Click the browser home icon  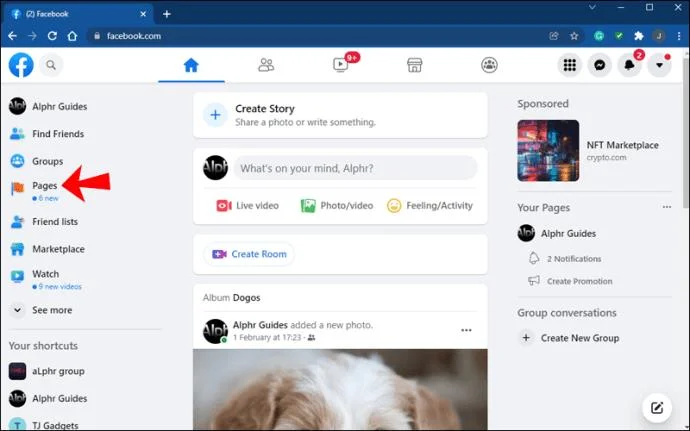pos(73,36)
